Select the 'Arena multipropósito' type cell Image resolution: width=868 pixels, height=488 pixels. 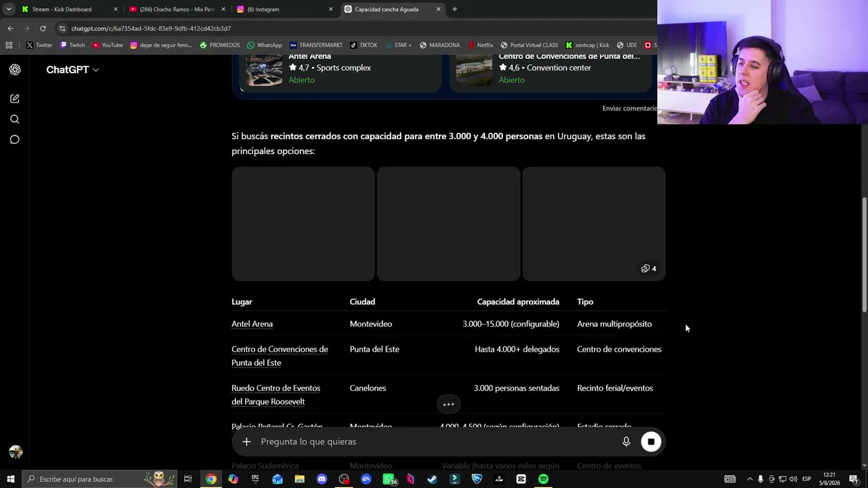[x=614, y=324]
